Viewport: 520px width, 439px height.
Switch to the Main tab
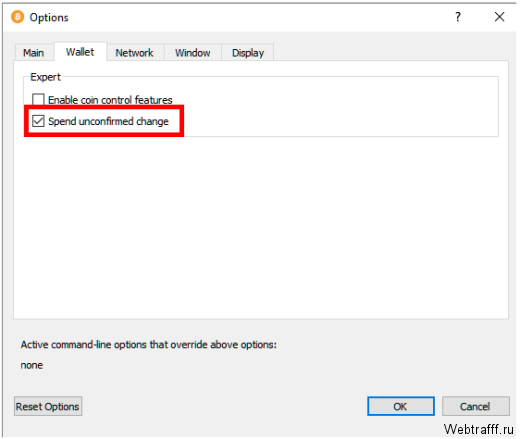[x=34, y=53]
